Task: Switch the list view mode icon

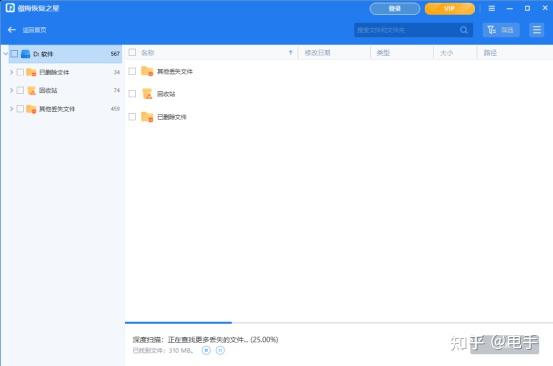Action: (536, 30)
